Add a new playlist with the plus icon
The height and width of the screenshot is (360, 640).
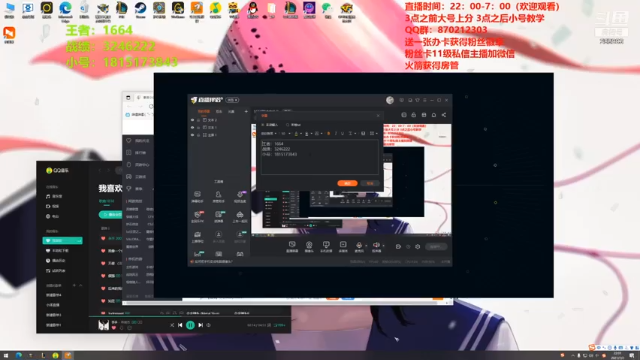74,285
